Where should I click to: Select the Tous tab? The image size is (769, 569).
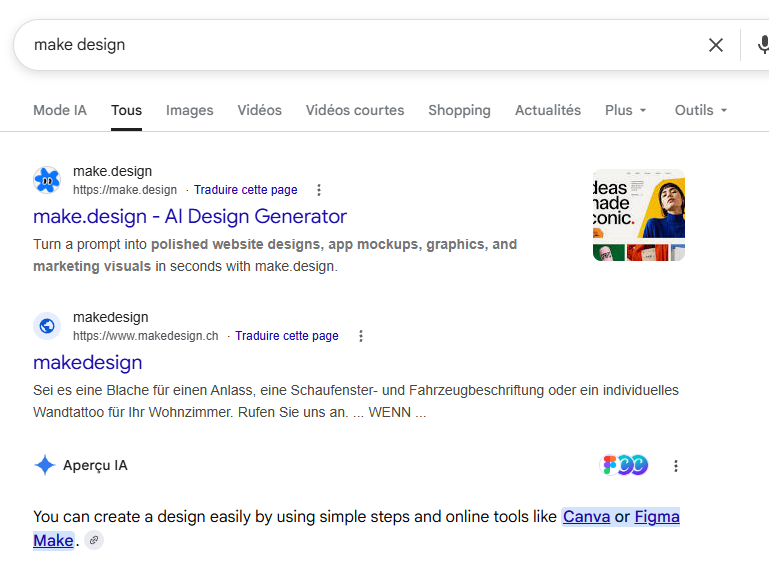pos(127,110)
